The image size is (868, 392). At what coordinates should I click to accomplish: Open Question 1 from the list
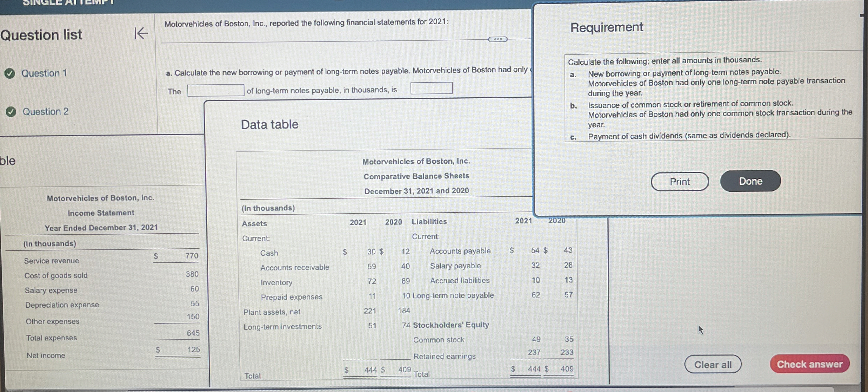point(44,73)
